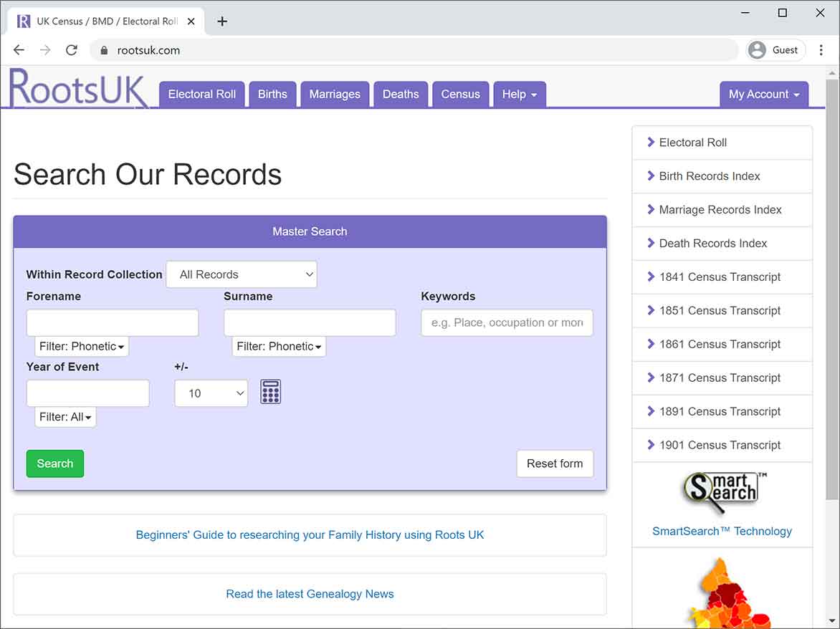Open the Marriages nav tab
Viewport: 840px width, 629px height.
click(335, 95)
